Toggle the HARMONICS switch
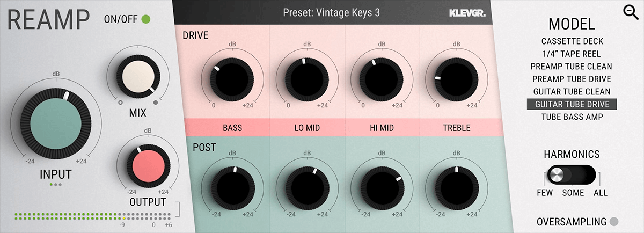This screenshot has height=233, width=644. [571, 175]
